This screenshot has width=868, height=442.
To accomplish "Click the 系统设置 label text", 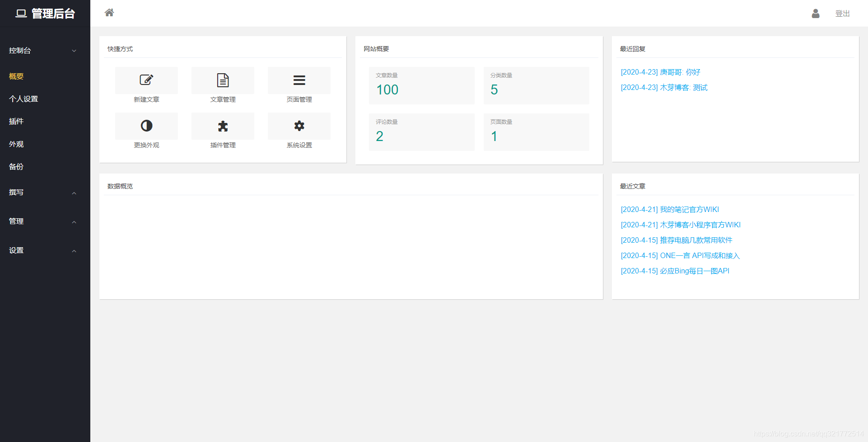I will [x=299, y=145].
